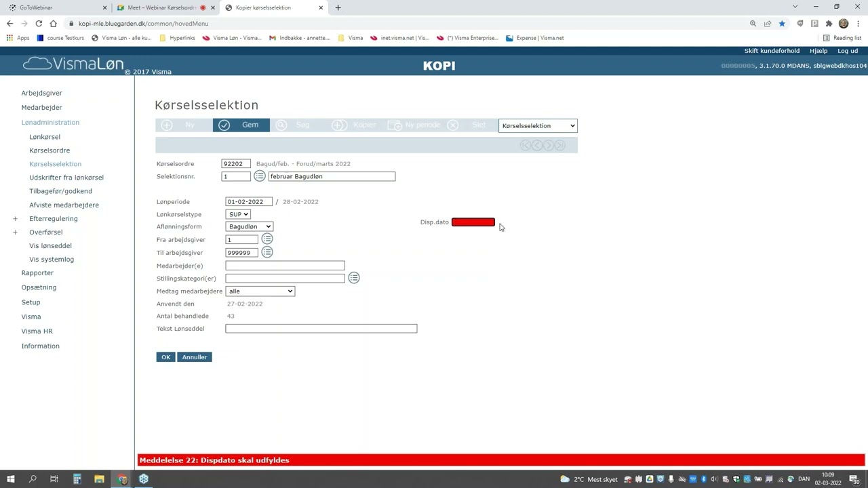This screenshot has width=868, height=488.
Task: Open the tab search chevron in Chrome
Action: (795, 7)
